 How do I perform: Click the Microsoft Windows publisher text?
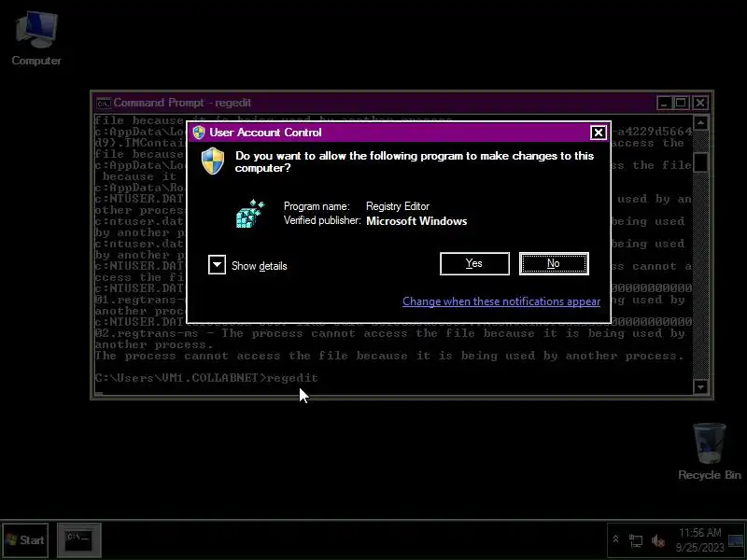point(416,221)
